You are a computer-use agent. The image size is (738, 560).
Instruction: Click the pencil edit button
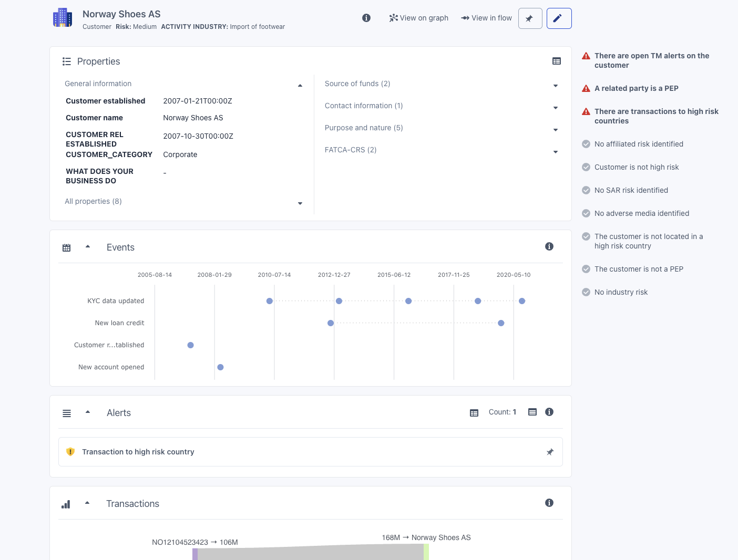click(559, 18)
